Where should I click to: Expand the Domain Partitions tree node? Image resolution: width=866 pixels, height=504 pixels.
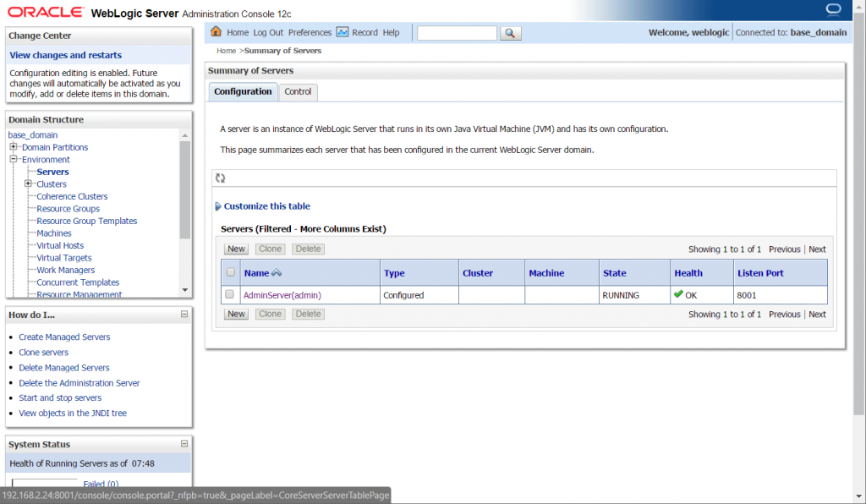[x=14, y=146]
